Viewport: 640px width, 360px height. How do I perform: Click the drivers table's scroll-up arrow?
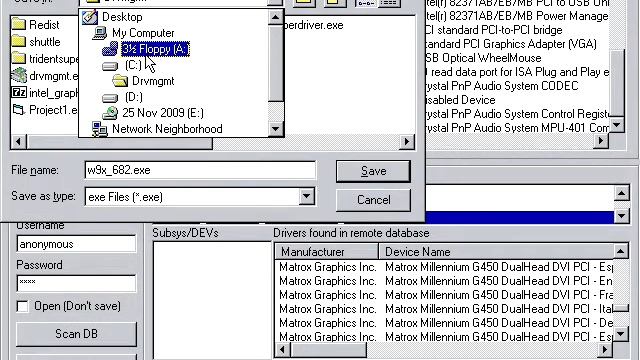coord(620,251)
